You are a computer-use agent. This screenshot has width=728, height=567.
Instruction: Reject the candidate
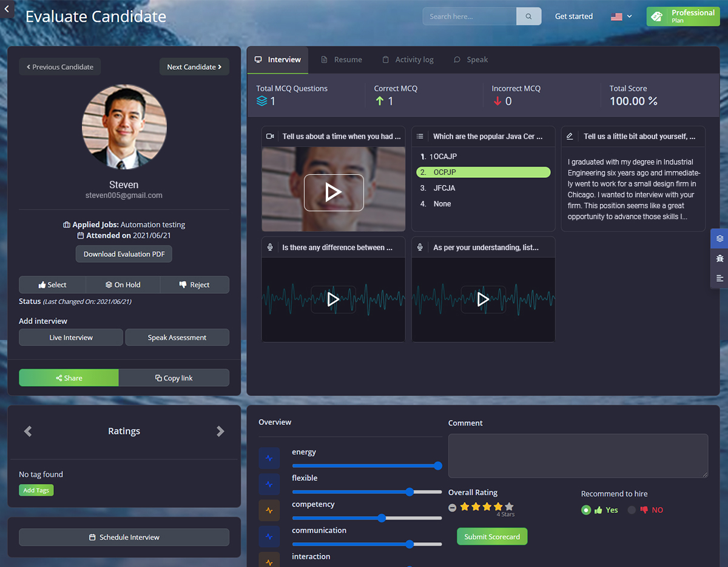[x=195, y=285]
